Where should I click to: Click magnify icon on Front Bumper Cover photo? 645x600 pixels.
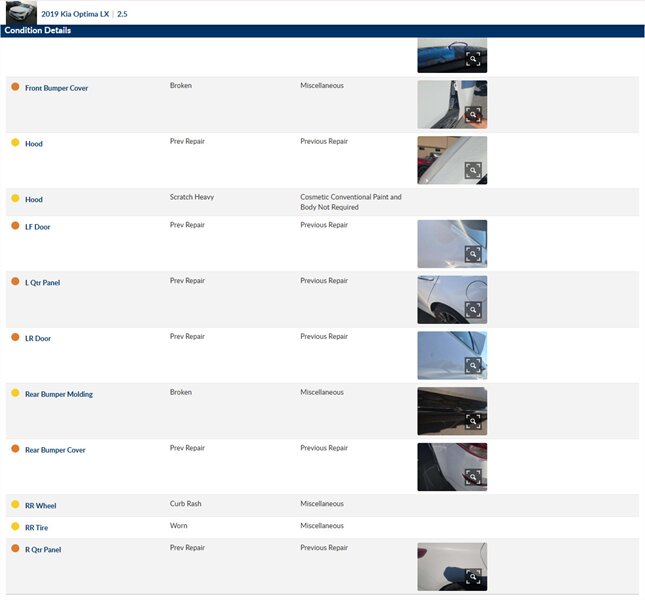pyautogui.click(x=473, y=115)
